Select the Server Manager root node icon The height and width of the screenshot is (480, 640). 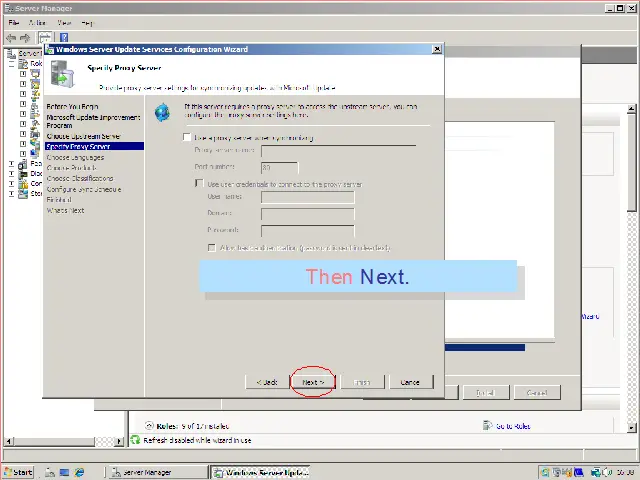click(11, 53)
